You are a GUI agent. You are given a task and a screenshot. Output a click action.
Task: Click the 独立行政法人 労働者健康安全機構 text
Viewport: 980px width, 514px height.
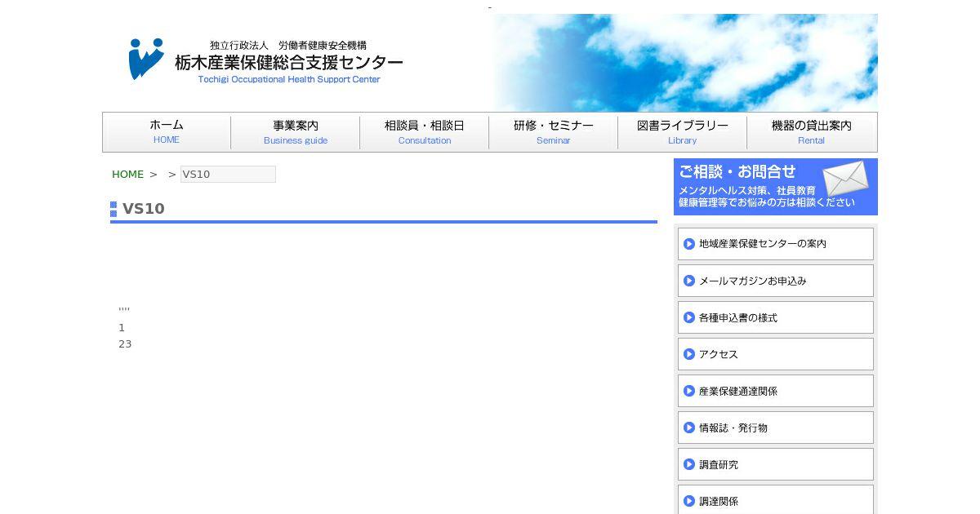(288, 46)
